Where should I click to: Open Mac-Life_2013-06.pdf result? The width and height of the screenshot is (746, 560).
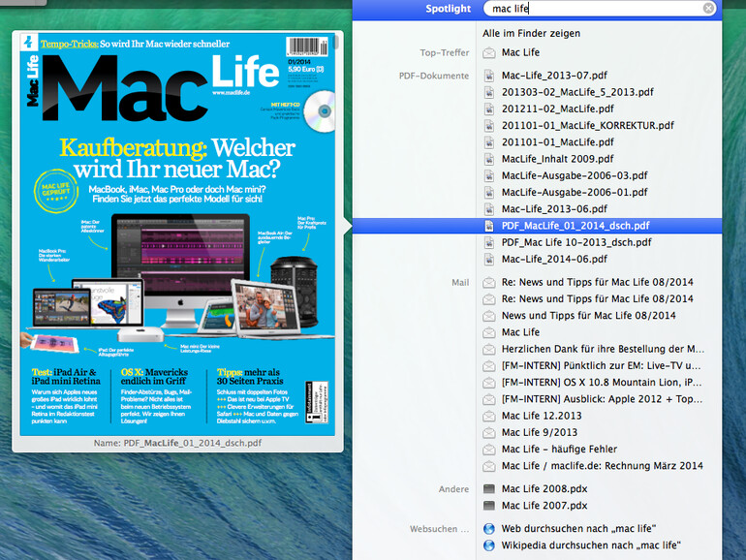[554, 208]
